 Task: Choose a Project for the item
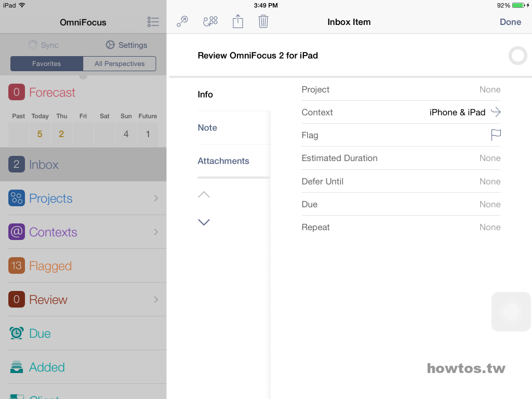pyautogui.click(x=401, y=89)
